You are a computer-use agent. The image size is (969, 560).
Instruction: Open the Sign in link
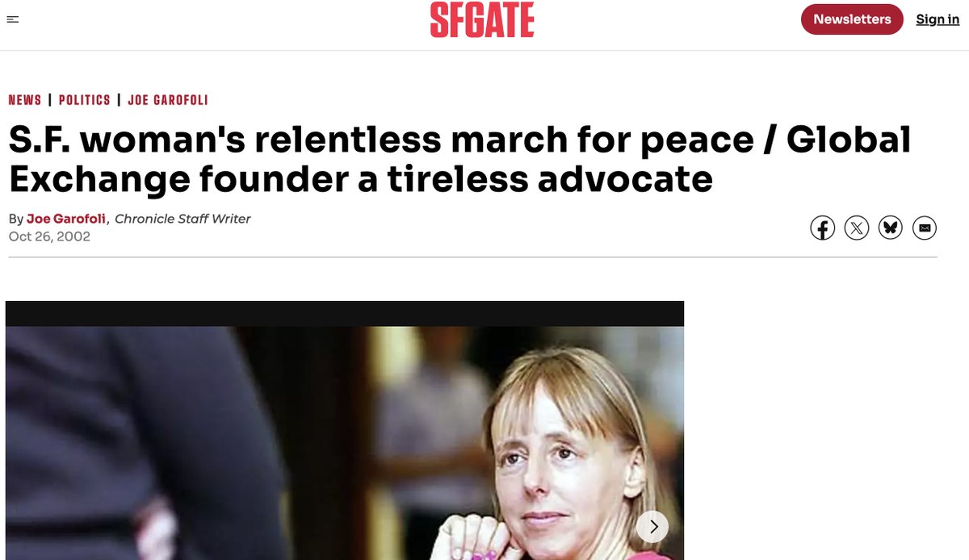pyautogui.click(x=938, y=19)
